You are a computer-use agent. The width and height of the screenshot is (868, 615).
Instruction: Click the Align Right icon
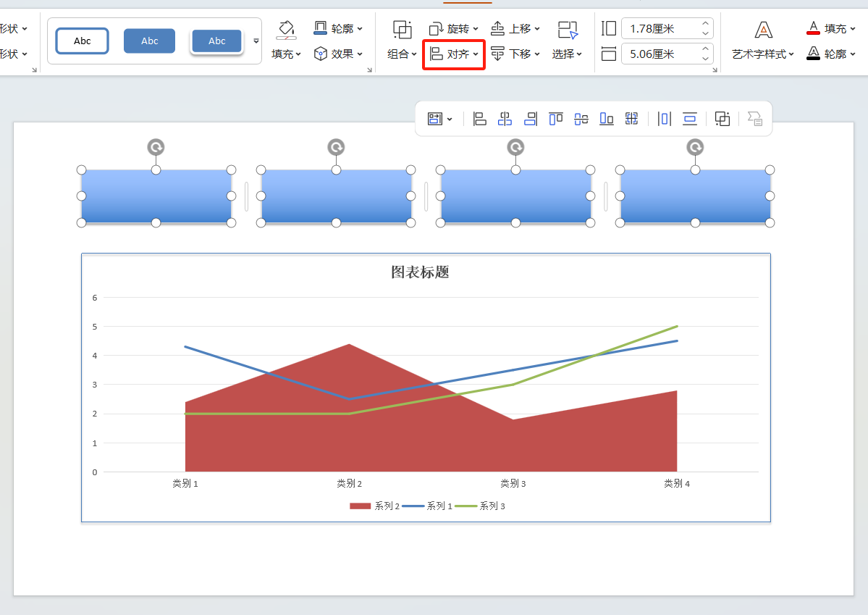click(x=530, y=118)
